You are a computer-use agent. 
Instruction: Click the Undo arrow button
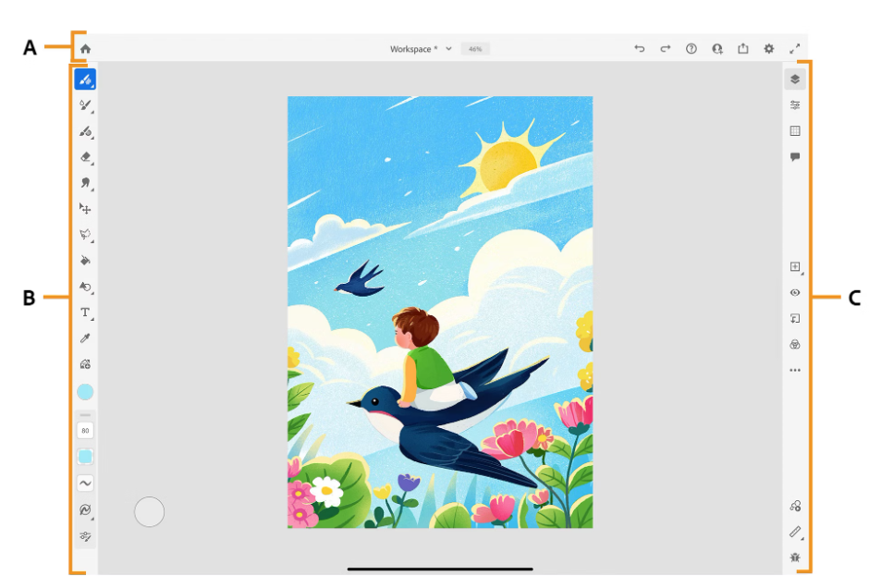click(639, 49)
